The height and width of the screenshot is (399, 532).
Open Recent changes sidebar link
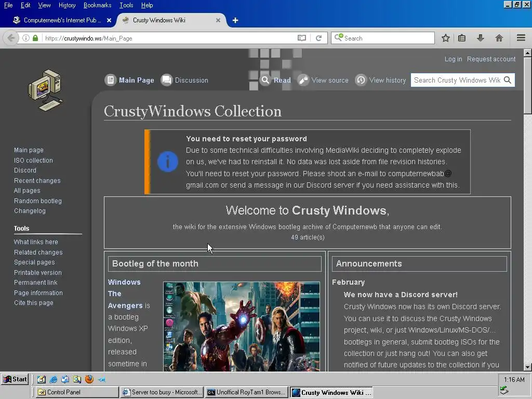click(x=37, y=180)
